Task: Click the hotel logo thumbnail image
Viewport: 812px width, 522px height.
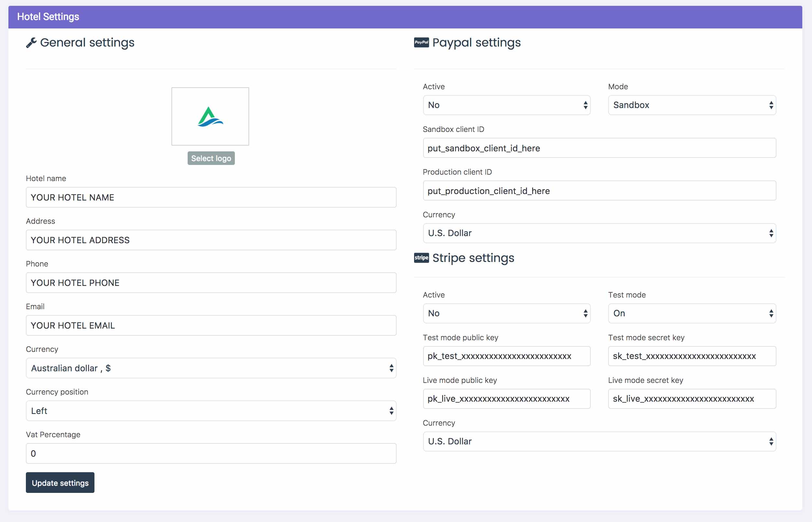Action: pyautogui.click(x=210, y=116)
